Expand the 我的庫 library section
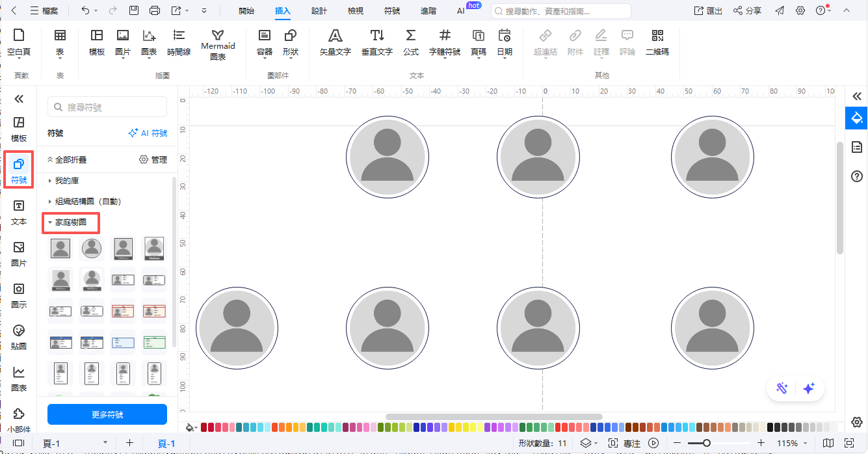 [67, 180]
